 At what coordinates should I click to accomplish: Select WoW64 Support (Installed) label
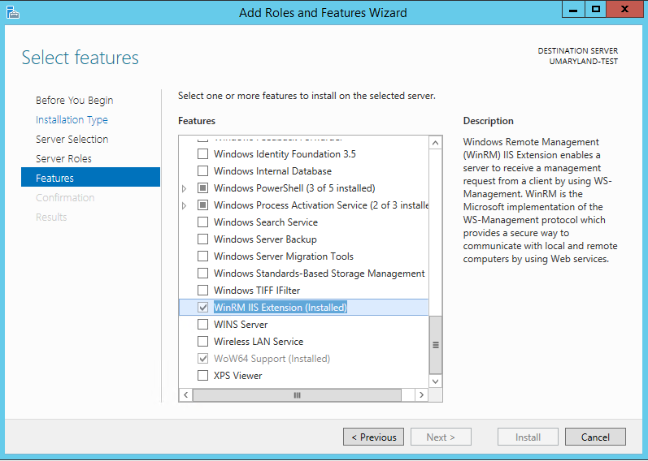pyautogui.click(x=272, y=359)
